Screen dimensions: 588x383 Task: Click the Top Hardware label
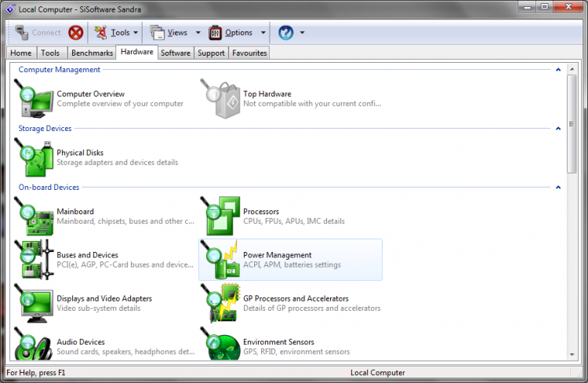pos(267,94)
